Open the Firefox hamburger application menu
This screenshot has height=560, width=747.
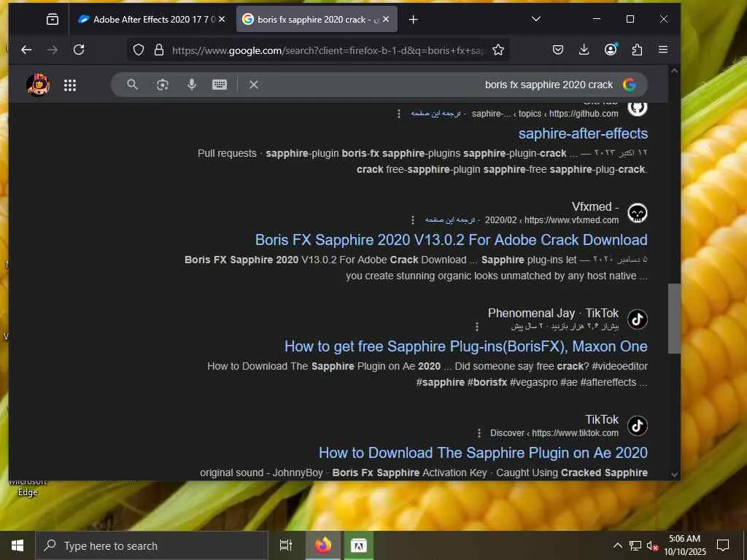click(x=663, y=50)
